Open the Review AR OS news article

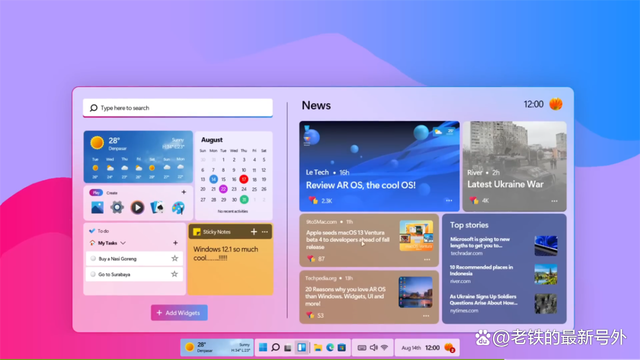point(380,166)
